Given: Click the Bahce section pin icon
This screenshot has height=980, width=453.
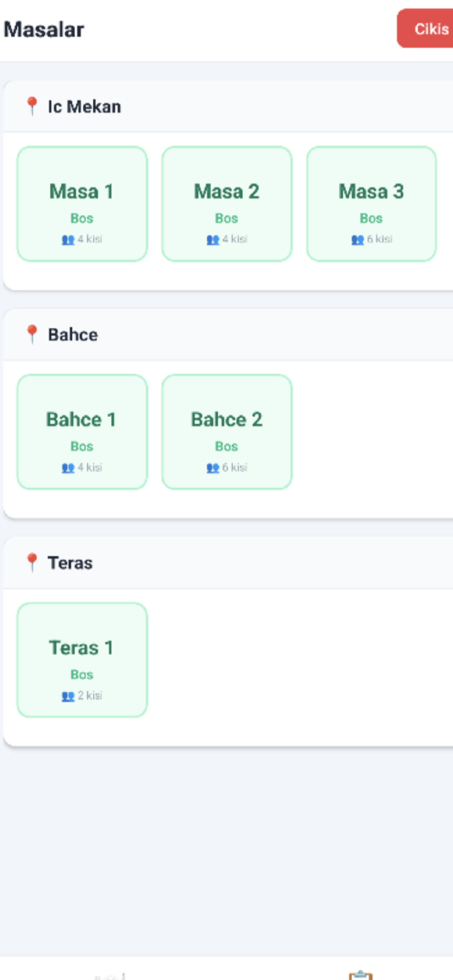Looking at the screenshot, I should pyautogui.click(x=32, y=334).
